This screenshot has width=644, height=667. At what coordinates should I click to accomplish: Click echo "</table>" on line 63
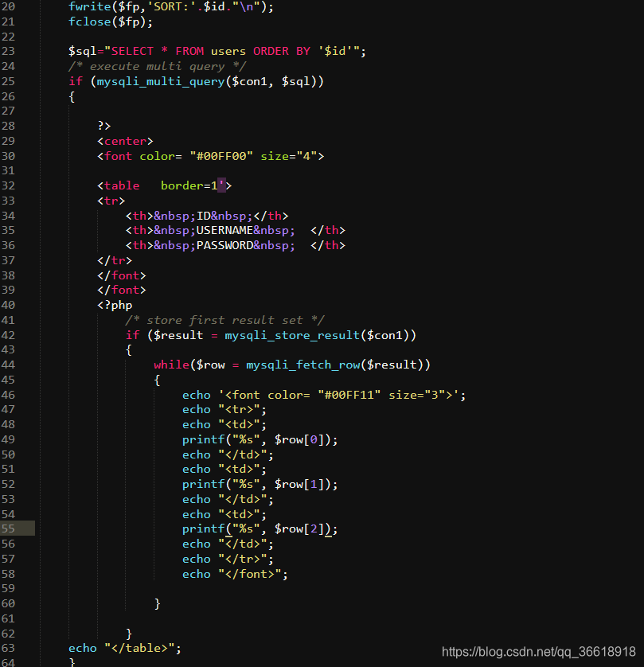click(125, 648)
